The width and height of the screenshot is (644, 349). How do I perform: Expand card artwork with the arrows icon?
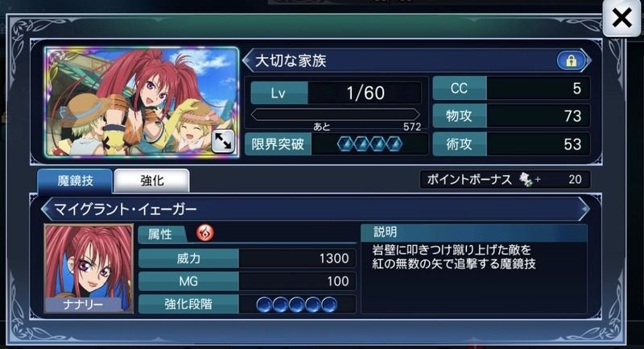[x=223, y=141]
